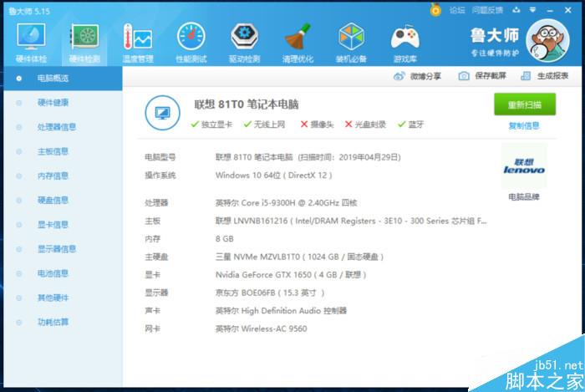Click processor value Core i5-9300H
Viewport: 585px width, 392px height.
286,203
